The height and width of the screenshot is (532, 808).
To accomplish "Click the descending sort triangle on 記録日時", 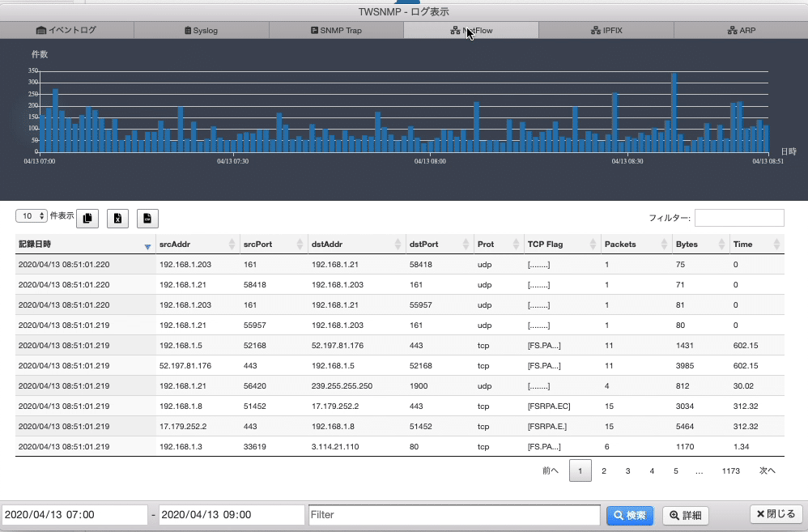I will [147, 247].
